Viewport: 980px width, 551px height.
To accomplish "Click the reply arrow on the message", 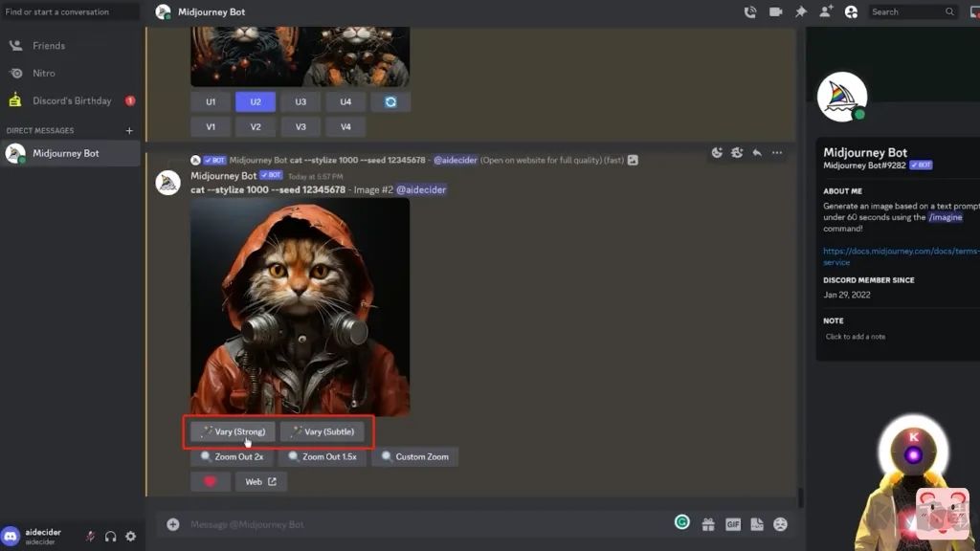I will pyautogui.click(x=757, y=153).
